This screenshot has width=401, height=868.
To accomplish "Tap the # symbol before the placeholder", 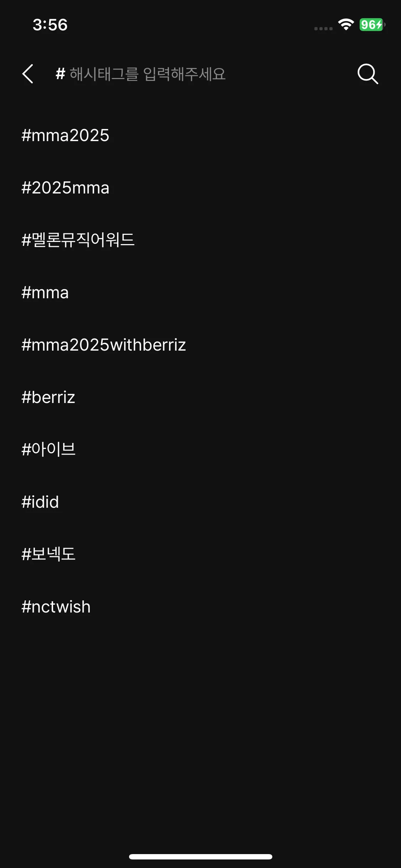I will (60, 74).
